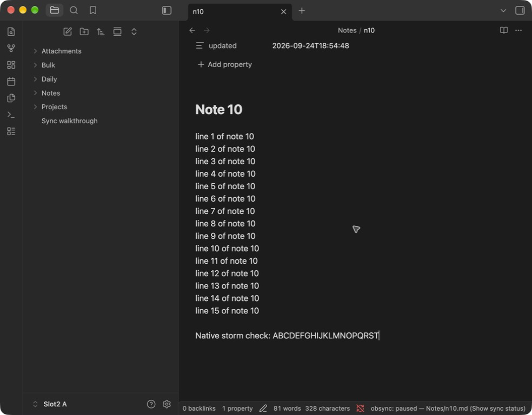Toggle the right sidebar panel
Image resolution: width=532 pixels, height=415 pixels.
pos(520,10)
